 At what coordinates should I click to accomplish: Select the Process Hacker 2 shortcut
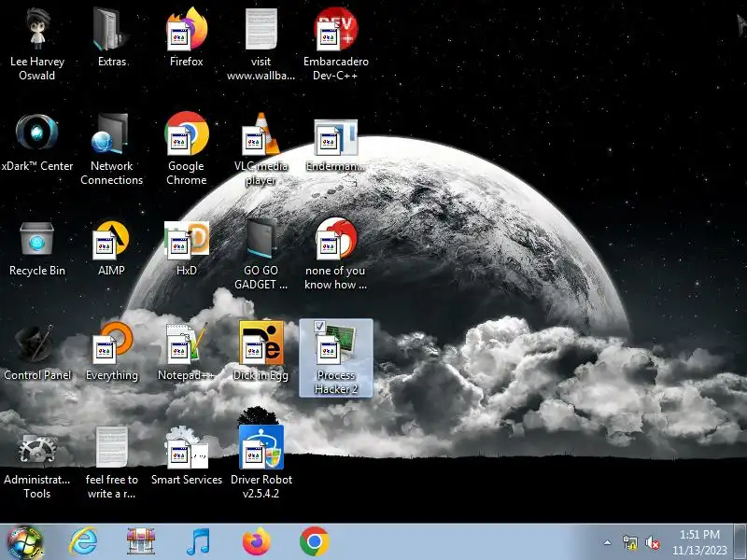pos(336,358)
